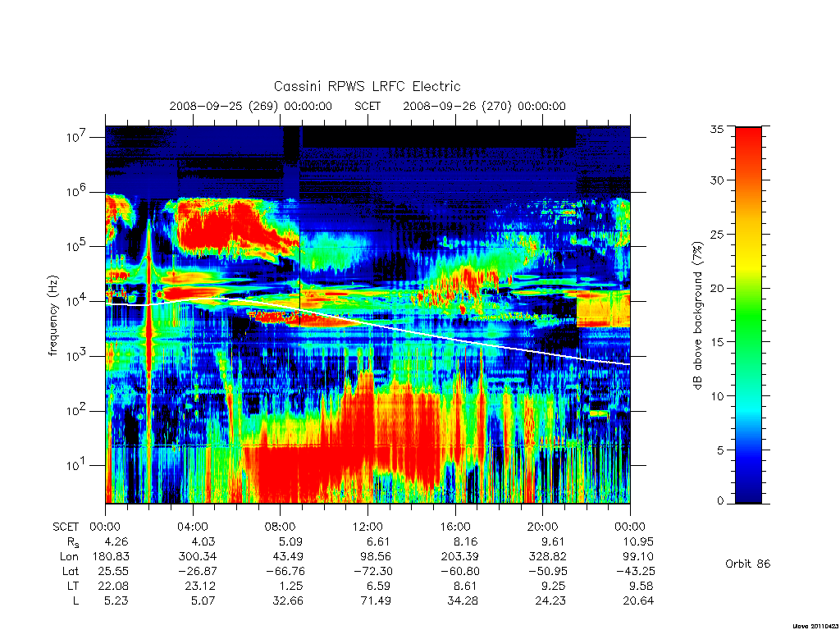Click the colorbar value 35
This screenshot has width=840, height=630.
tap(717, 129)
